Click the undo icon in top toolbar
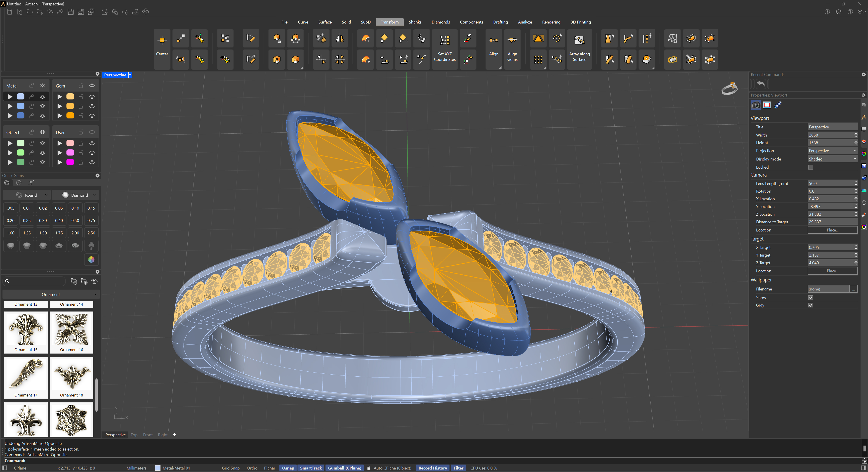Viewport: 868px width, 472px height. 50,12
